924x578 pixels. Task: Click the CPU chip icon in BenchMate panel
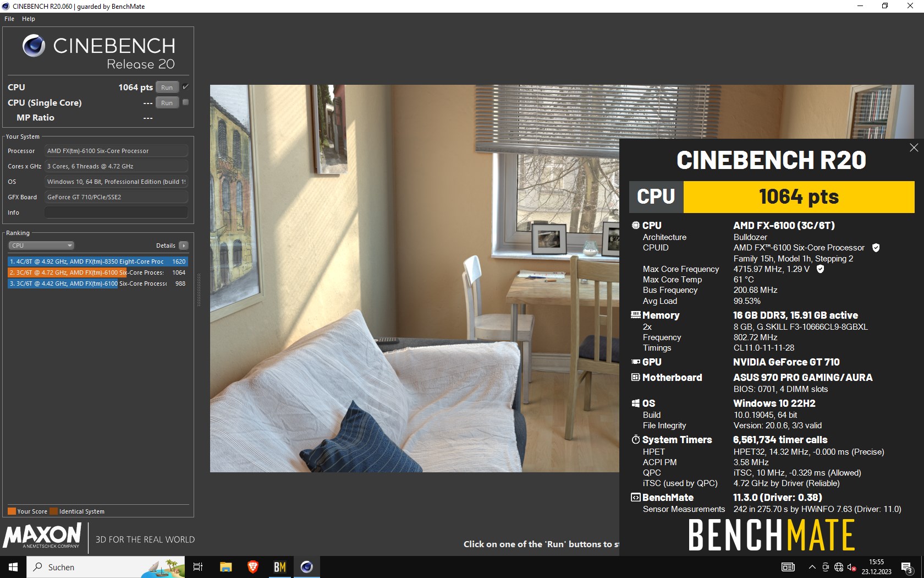(635, 225)
